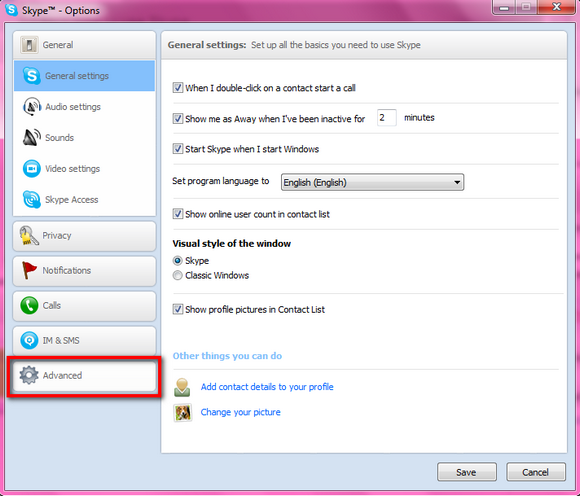Image resolution: width=580 pixels, height=496 pixels.
Task: Open the General section tab
Action: (84, 45)
